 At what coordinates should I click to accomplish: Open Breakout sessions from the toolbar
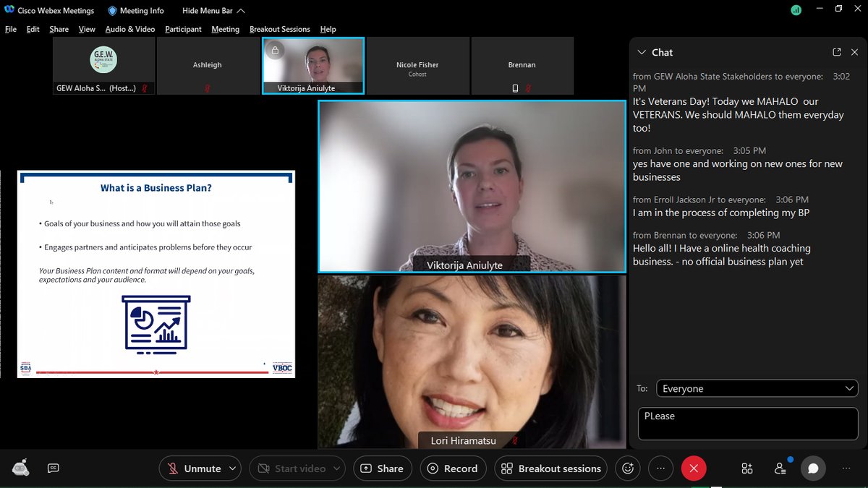click(x=552, y=468)
